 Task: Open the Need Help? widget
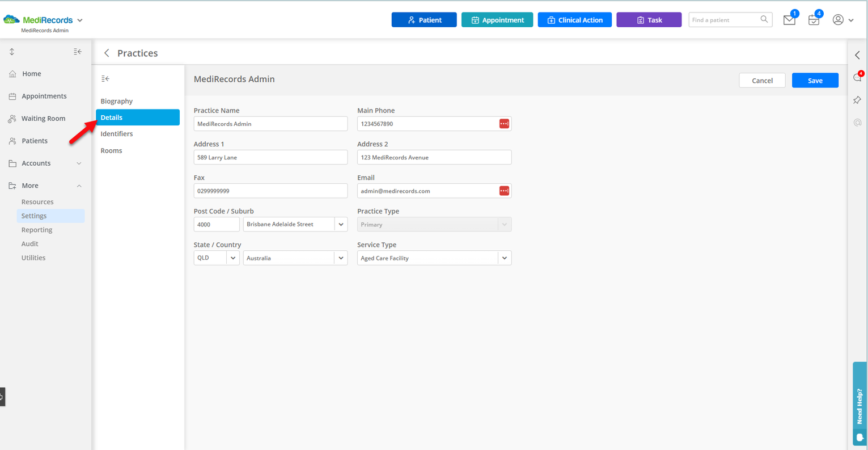tap(860, 403)
